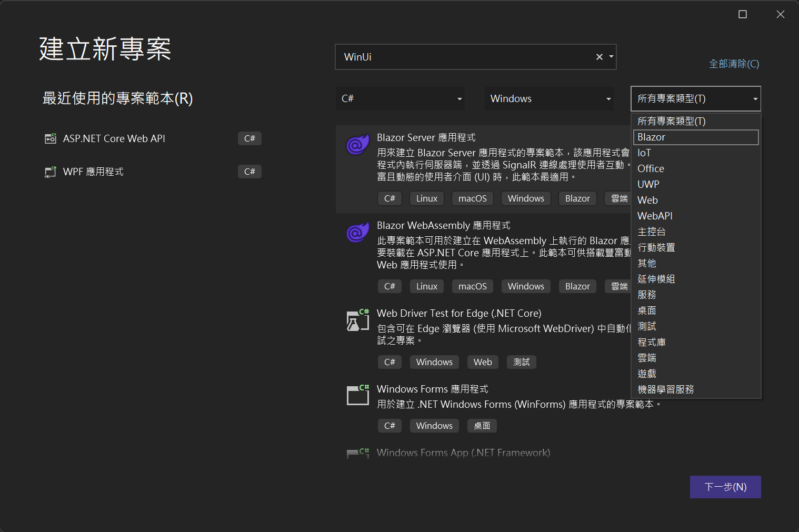
Task: Click the 全部清除(C) clear all link
Action: click(734, 64)
